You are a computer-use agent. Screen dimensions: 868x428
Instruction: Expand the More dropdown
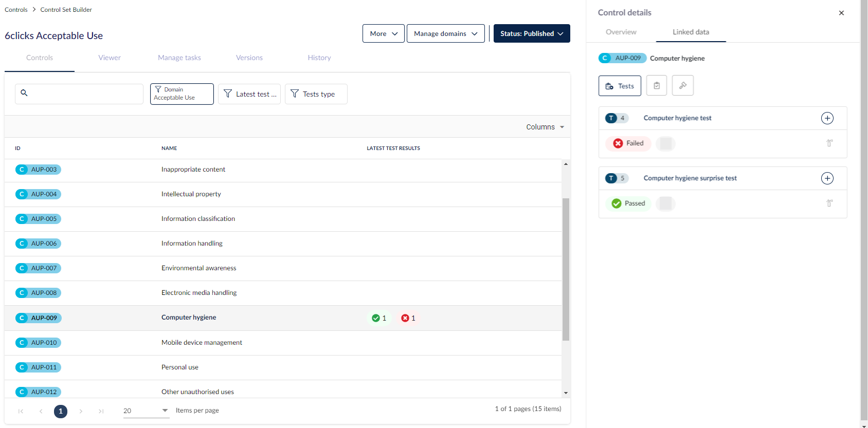tap(383, 33)
